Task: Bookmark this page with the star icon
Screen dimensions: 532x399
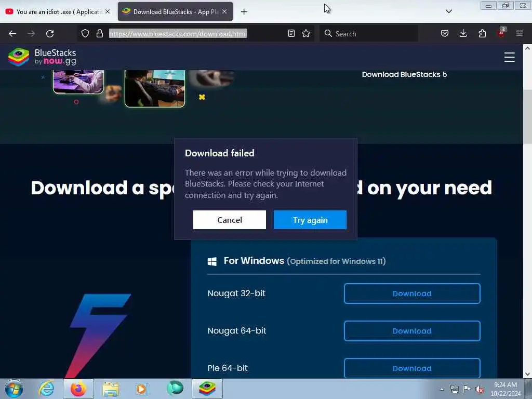Action: (306, 33)
